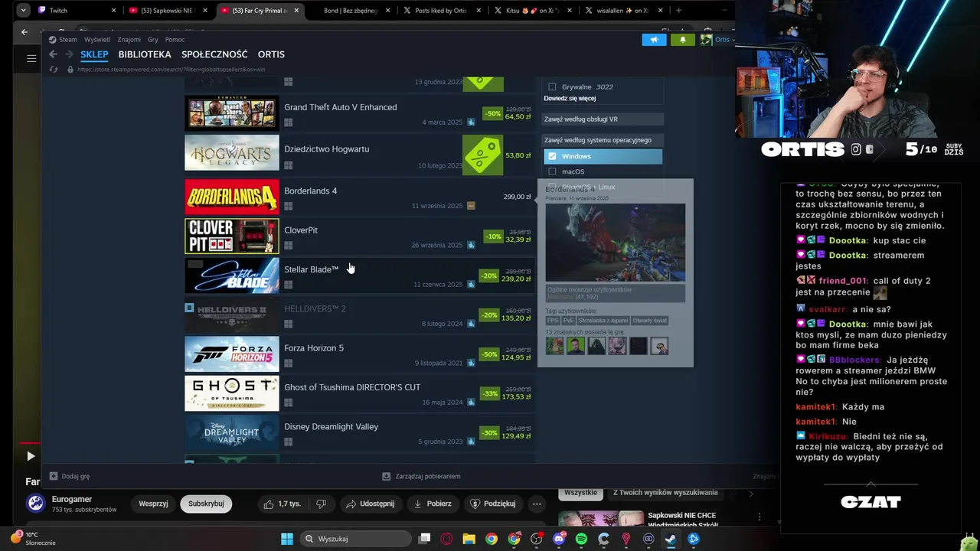Viewport: 980px width, 551px height.
Task: Click the Steam back navigation arrow
Action: point(53,54)
